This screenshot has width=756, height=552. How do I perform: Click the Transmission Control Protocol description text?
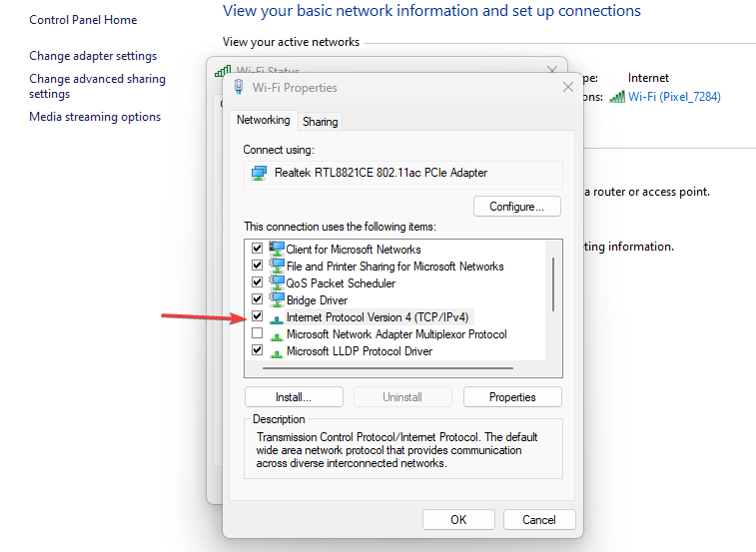point(396,450)
